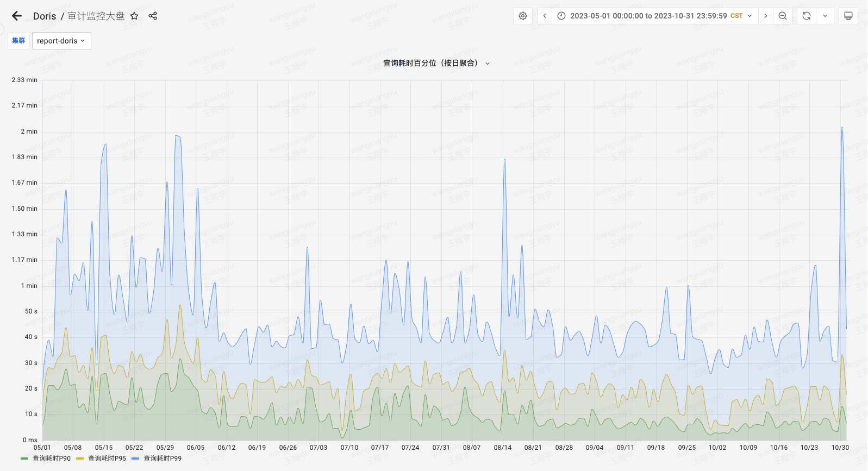The width and height of the screenshot is (868, 471).
Task: Shift time range backward
Action: click(x=545, y=16)
